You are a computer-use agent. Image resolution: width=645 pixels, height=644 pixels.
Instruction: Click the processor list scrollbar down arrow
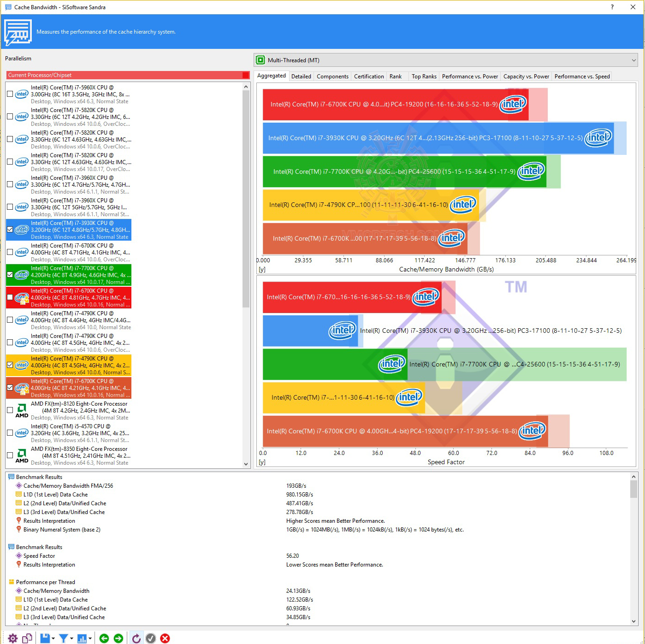(x=246, y=464)
